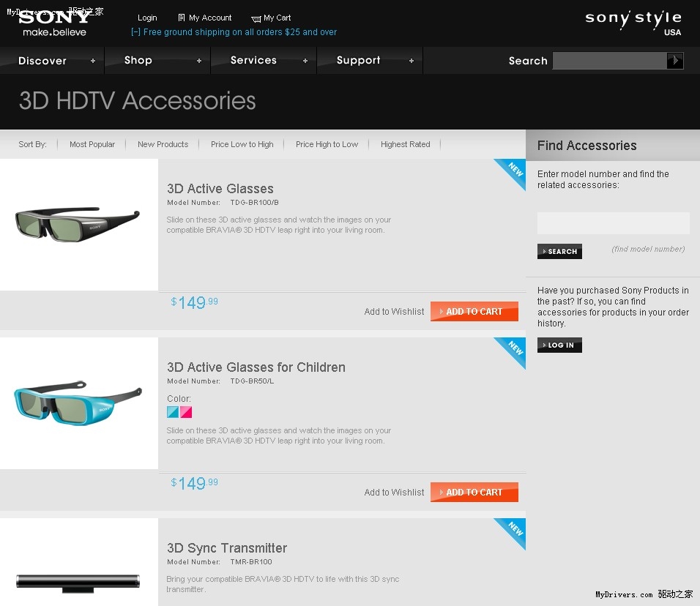
Task: Expand the Discover menu plus icon
Action: coord(93,61)
